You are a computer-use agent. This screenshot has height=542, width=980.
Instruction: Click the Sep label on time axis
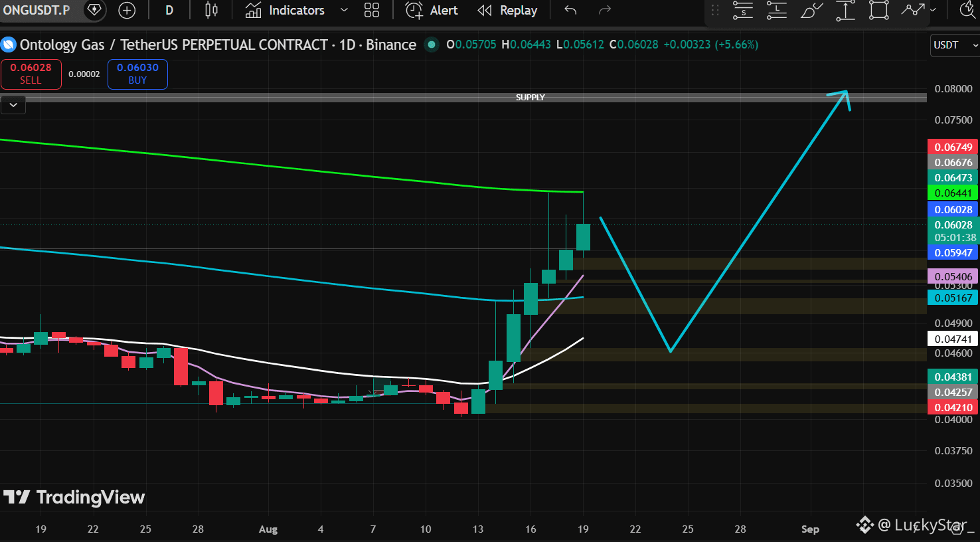[810, 529]
